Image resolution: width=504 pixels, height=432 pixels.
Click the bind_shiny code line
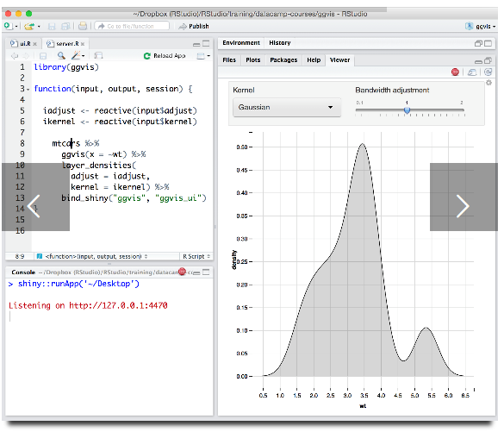134,198
